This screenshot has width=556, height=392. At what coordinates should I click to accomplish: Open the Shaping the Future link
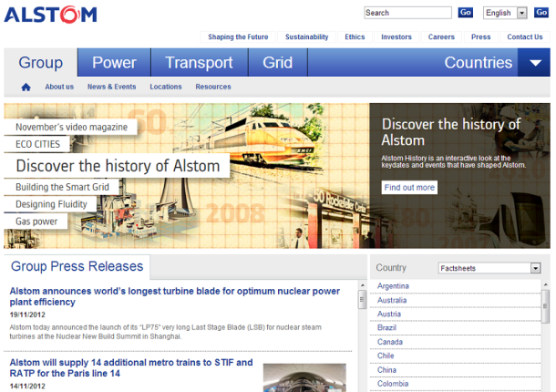(238, 36)
